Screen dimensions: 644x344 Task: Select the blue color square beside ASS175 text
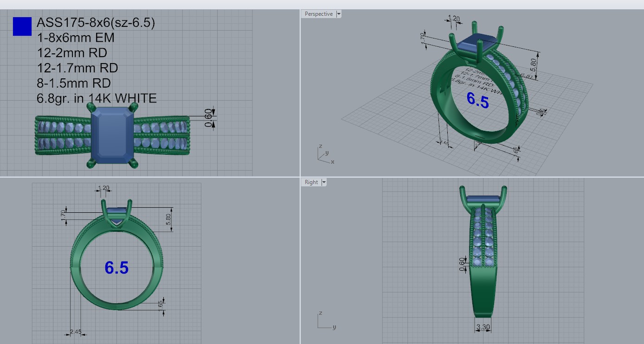[22, 26]
